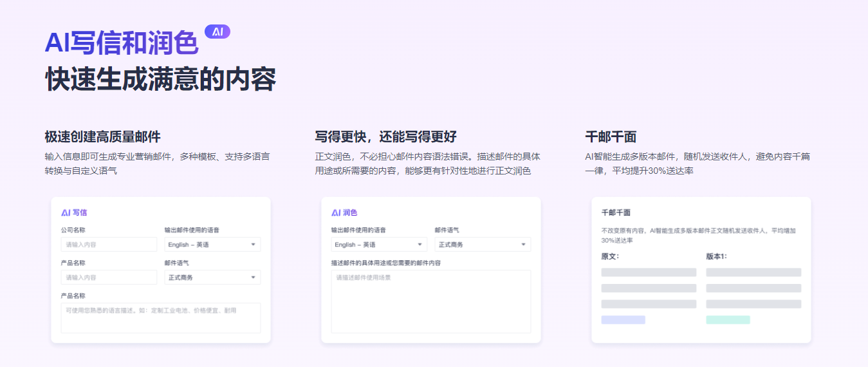Click the product description textarea mentioning 定制工业电池
The height and width of the screenshot is (367, 868).
point(160,317)
